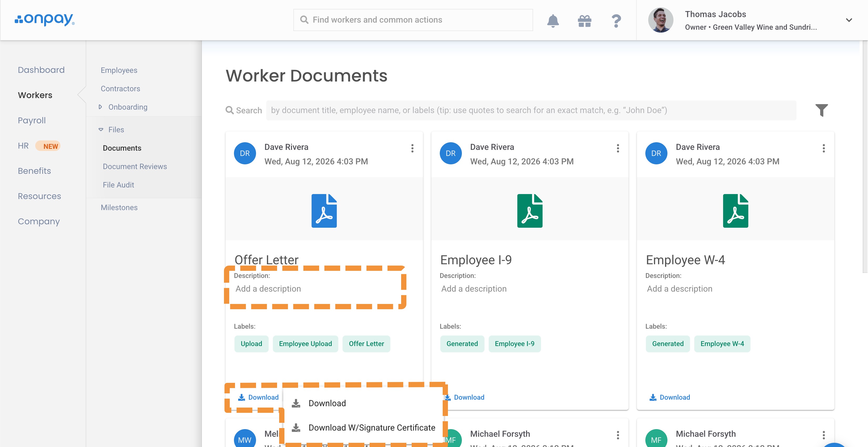The width and height of the screenshot is (868, 447).
Task: Open options for rightmost Michael Forsyth card
Action: coord(824,435)
